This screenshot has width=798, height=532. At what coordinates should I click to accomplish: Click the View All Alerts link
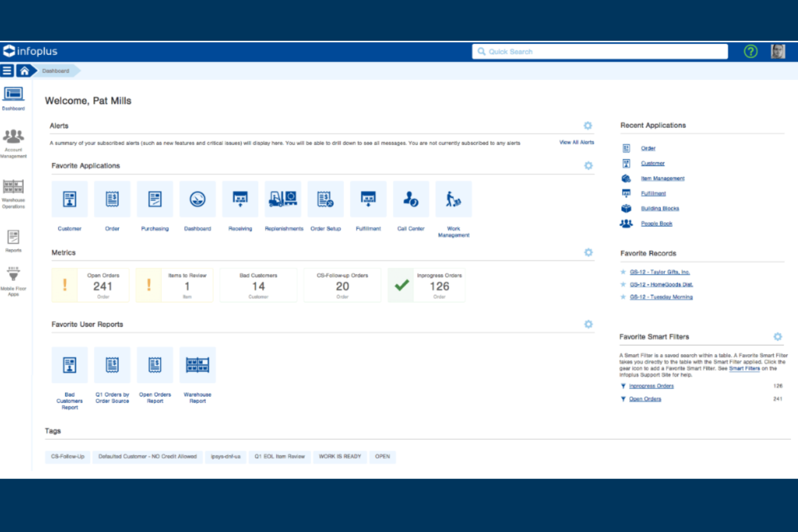tap(576, 142)
